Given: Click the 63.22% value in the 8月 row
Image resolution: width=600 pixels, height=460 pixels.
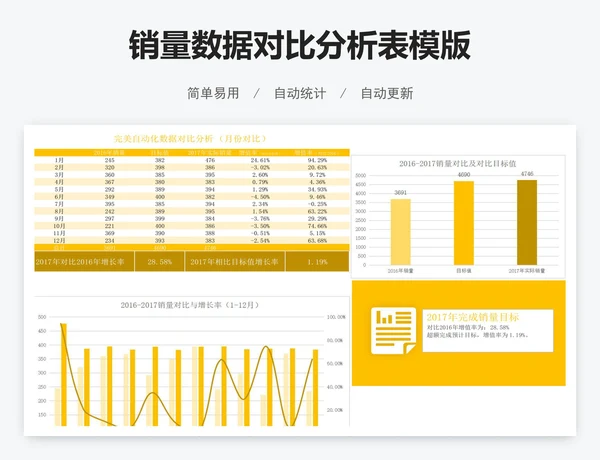Looking at the screenshot, I should coord(317,211).
